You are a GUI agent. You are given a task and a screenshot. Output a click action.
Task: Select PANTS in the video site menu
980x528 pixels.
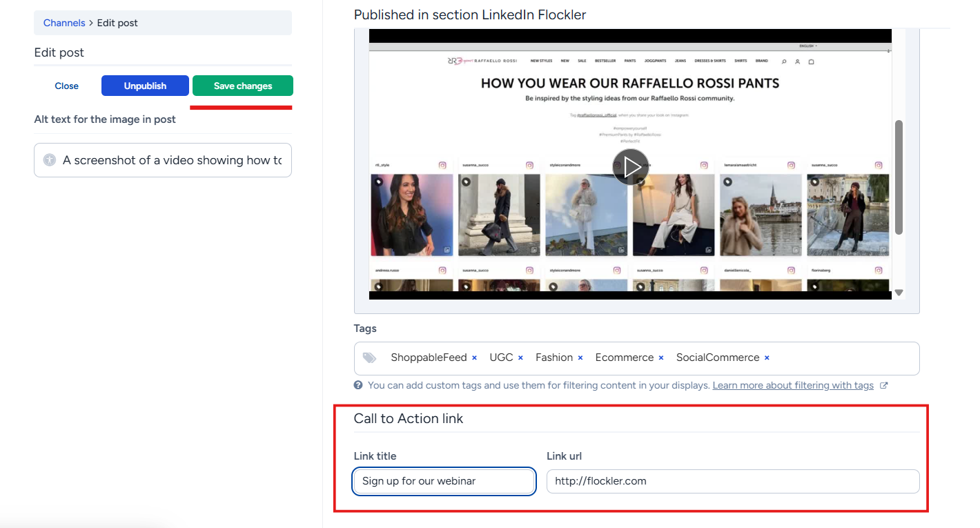coord(630,61)
